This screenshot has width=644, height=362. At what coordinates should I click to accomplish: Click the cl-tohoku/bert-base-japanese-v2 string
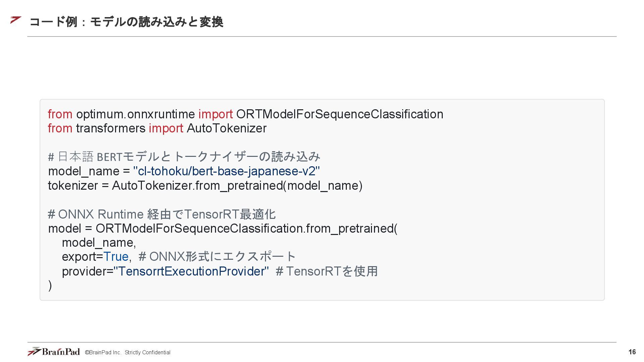coord(226,171)
